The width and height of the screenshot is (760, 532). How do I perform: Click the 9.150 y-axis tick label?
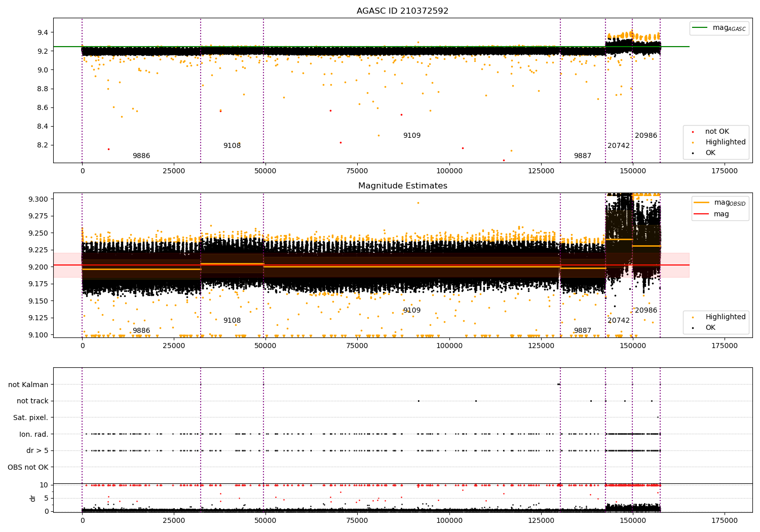(39, 301)
